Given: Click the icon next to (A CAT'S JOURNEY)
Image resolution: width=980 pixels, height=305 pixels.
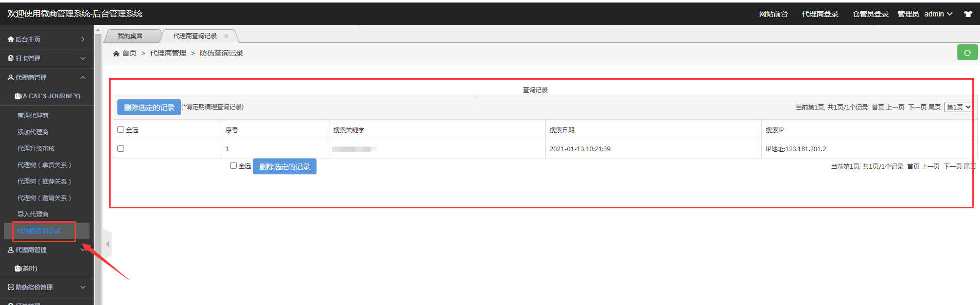Looking at the screenshot, I should pos(17,96).
